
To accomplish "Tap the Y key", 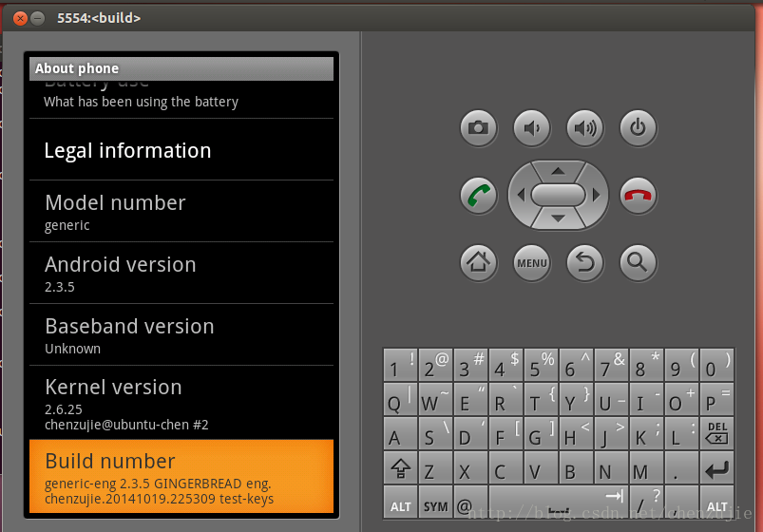I will (x=576, y=399).
